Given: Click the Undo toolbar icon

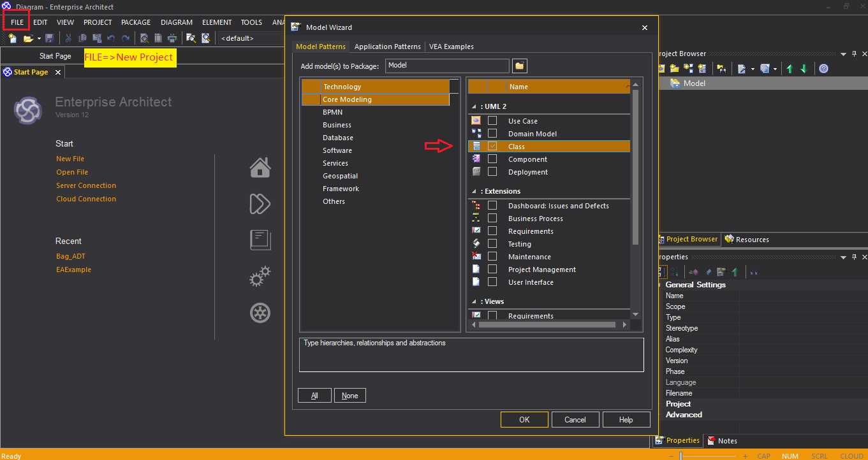Looking at the screenshot, I should click(x=111, y=38).
